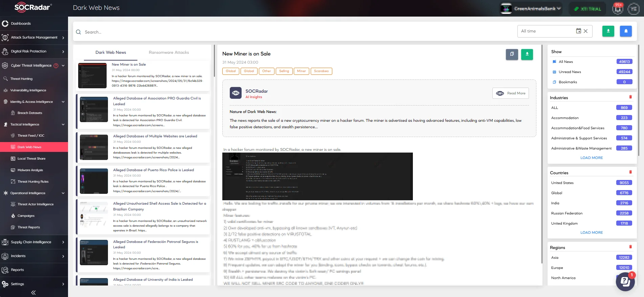Open the notifications icon in top bar
The height and width of the screenshot is (297, 644).
[x=618, y=8]
